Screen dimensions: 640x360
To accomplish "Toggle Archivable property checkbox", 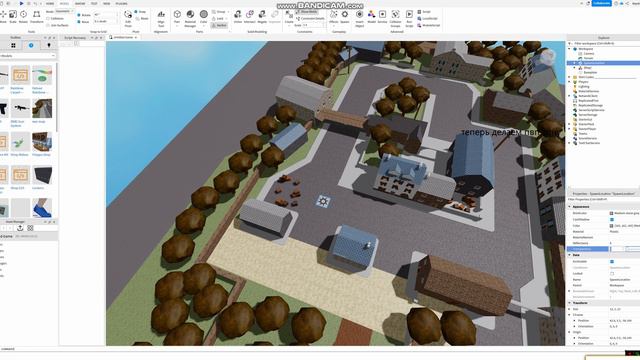I will coord(611,261).
